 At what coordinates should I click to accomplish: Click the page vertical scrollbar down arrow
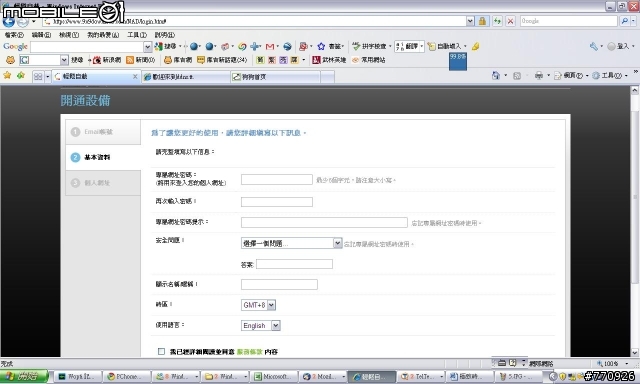pyautogui.click(x=635, y=353)
